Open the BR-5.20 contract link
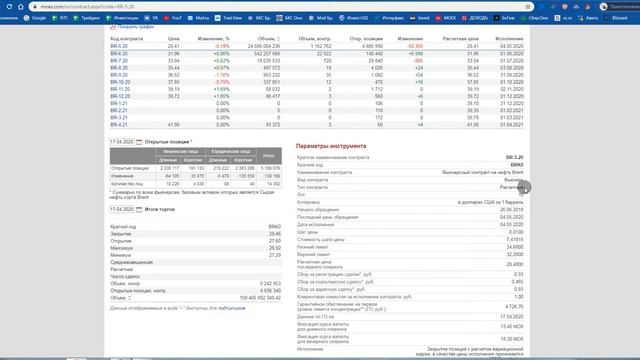This screenshot has width=640, height=360. (119, 46)
